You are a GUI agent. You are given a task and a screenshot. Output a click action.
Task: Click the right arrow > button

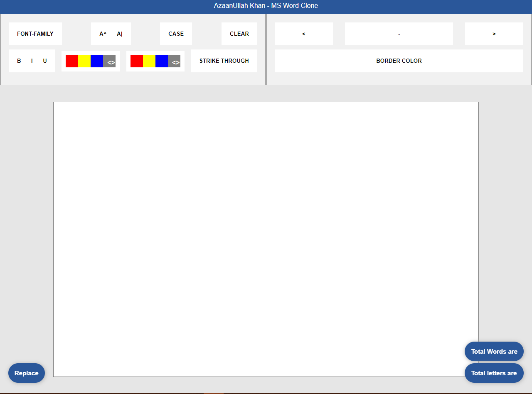(494, 34)
